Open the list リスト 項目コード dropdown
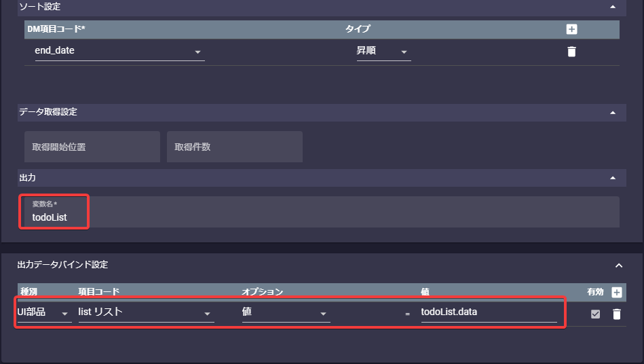Screen dimensions: 644x364 pyautogui.click(x=146, y=312)
